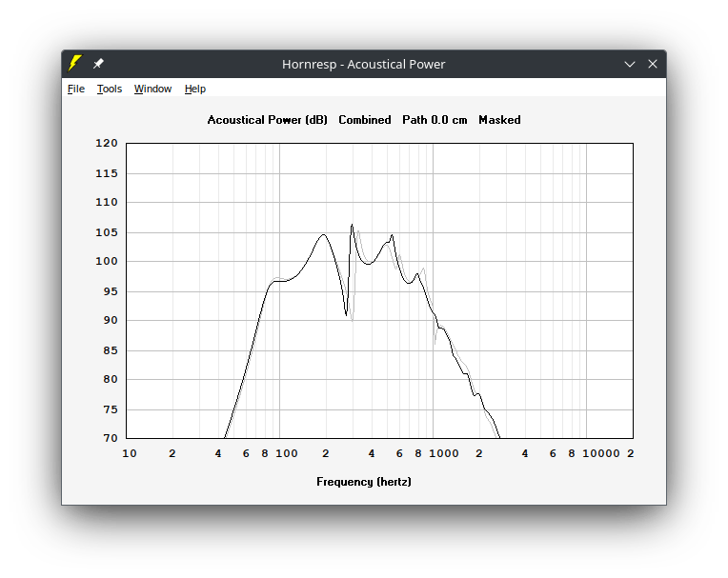Minimize window using the chevron button
This screenshot has height=578, width=728.
[x=630, y=64]
